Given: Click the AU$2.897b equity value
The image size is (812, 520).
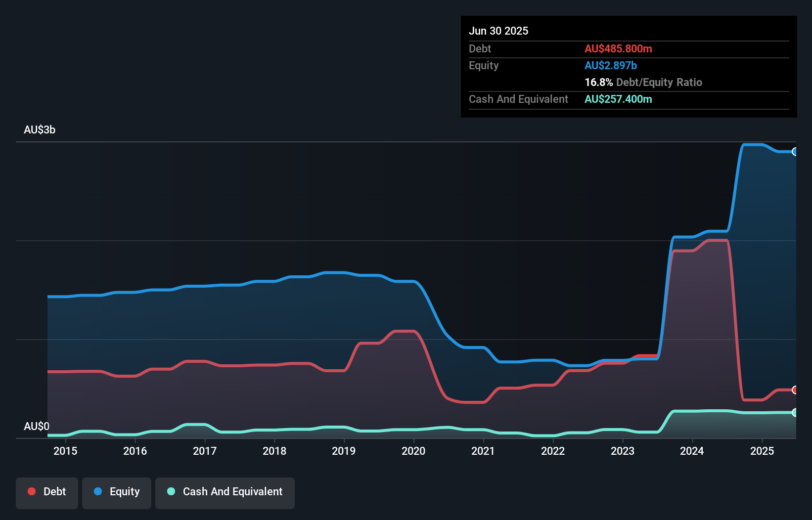Looking at the screenshot, I should click(611, 65).
